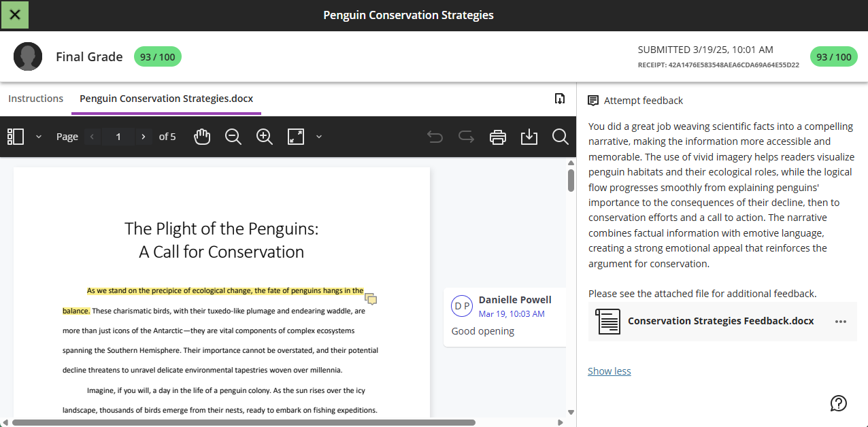Open the fit options dropdown arrow
868x427 pixels.
[x=319, y=137]
